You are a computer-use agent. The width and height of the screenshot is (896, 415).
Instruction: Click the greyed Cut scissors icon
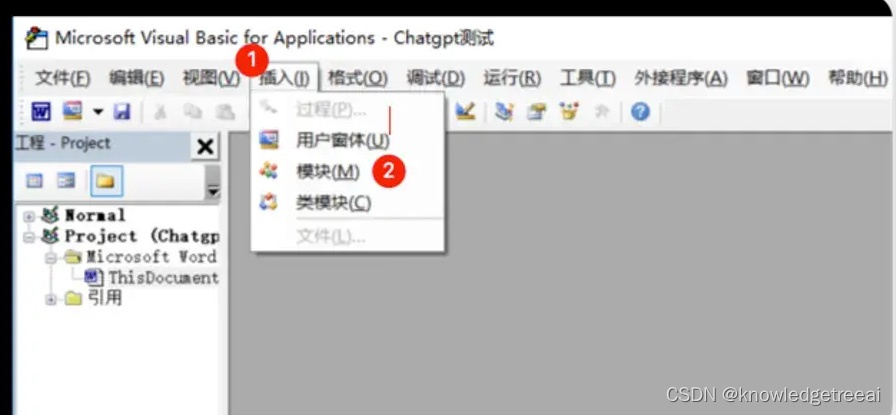161,112
